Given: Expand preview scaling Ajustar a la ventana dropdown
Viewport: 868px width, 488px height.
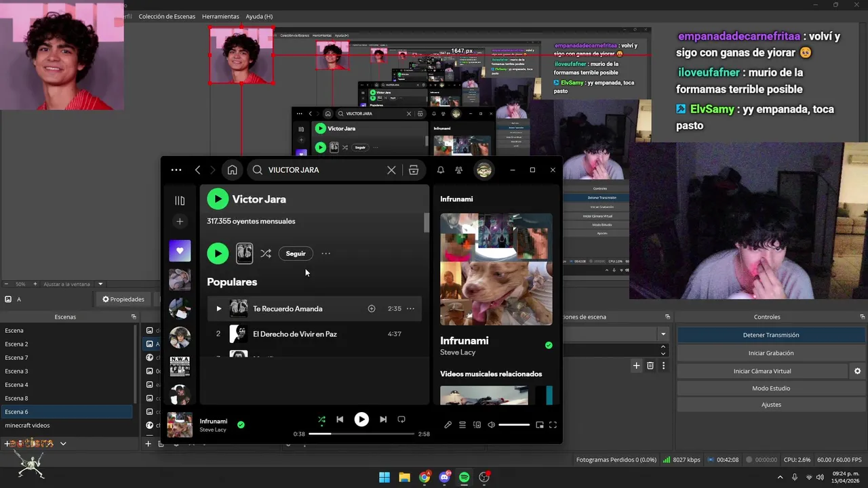Looking at the screenshot, I should (x=100, y=284).
